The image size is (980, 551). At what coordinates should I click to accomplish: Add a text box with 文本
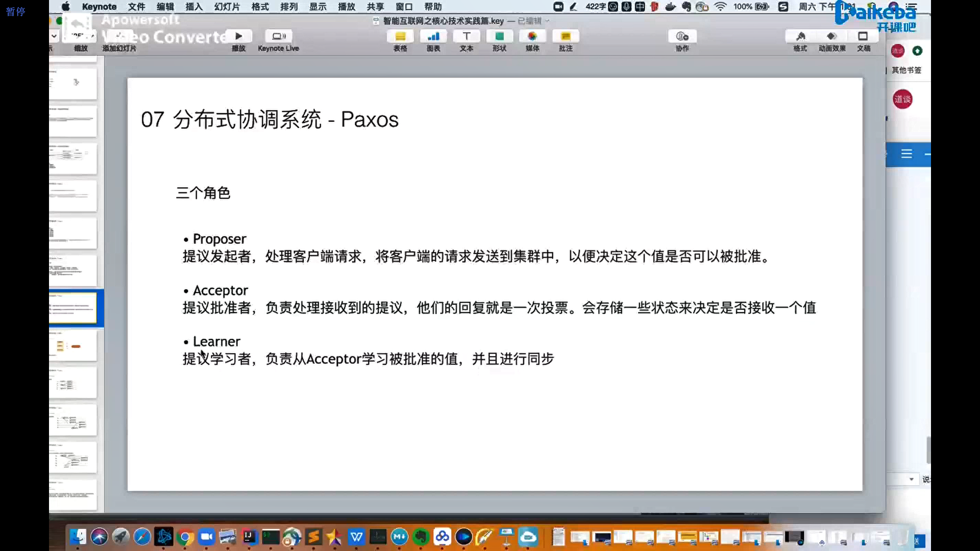pyautogui.click(x=467, y=37)
